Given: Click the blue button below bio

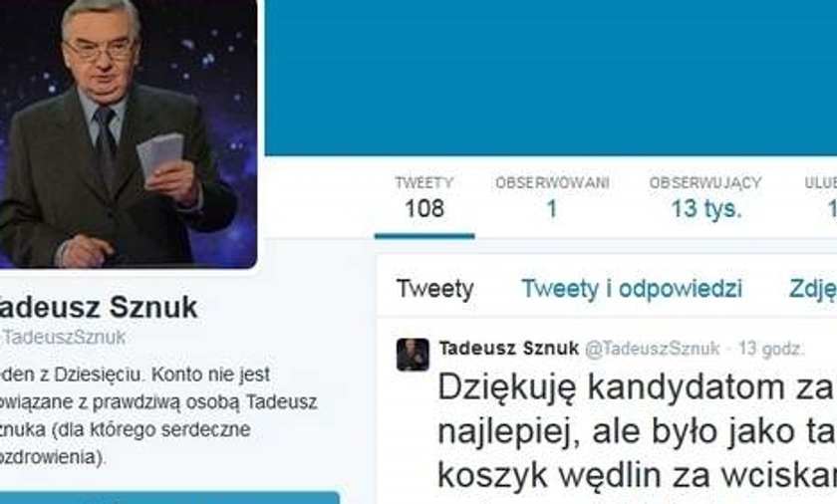Looking at the screenshot, I should pos(169,498).
